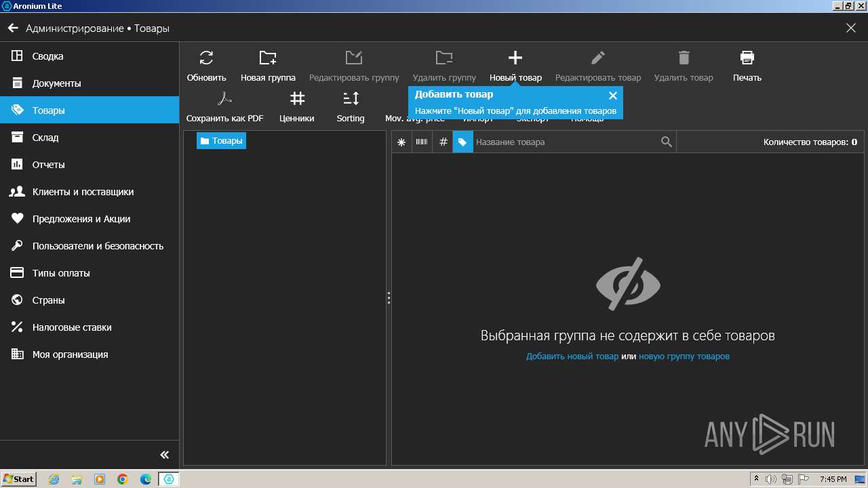Close the Добавить товар tooltip
Screen dimensions: 868x488
point(613,96)
